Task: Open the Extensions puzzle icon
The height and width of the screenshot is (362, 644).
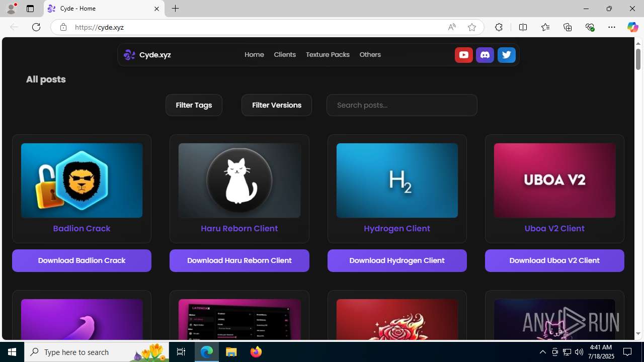Action: [499, 27]
